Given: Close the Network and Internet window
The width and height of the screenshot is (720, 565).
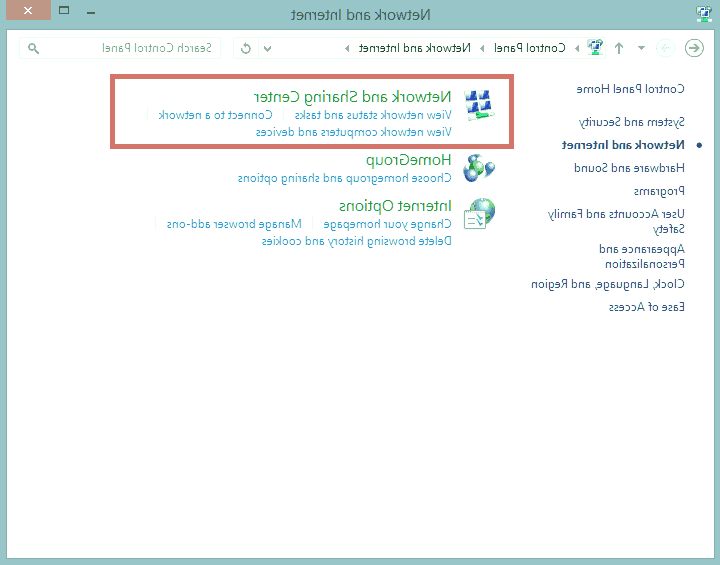Looking at the screenshot, I should (28, 10).
